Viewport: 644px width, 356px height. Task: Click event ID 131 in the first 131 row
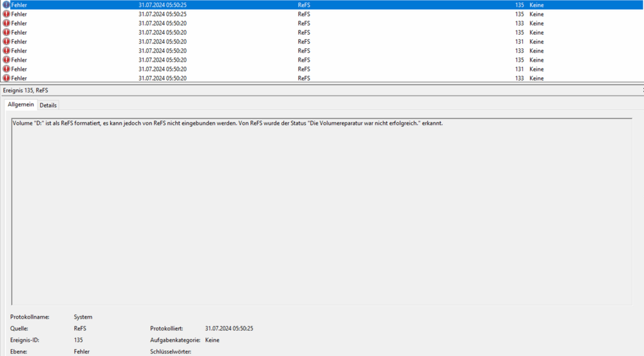click(x=519, y=42)
